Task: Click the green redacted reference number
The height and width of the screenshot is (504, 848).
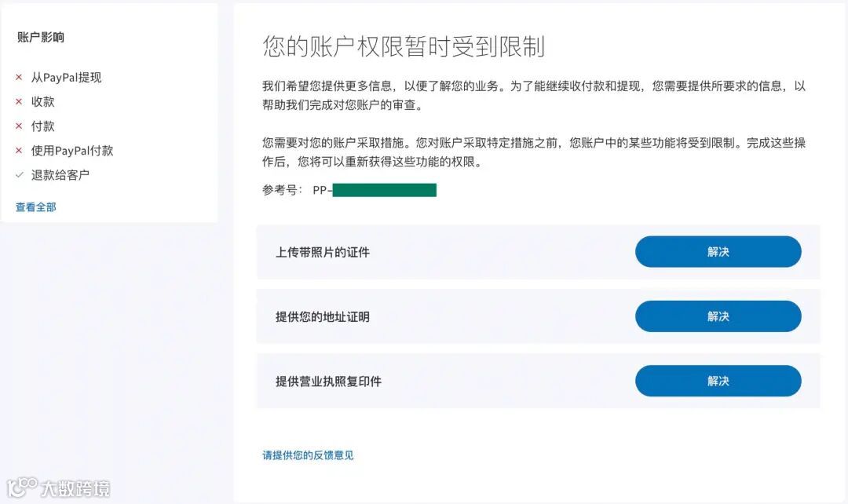Action: pos(384,190)
